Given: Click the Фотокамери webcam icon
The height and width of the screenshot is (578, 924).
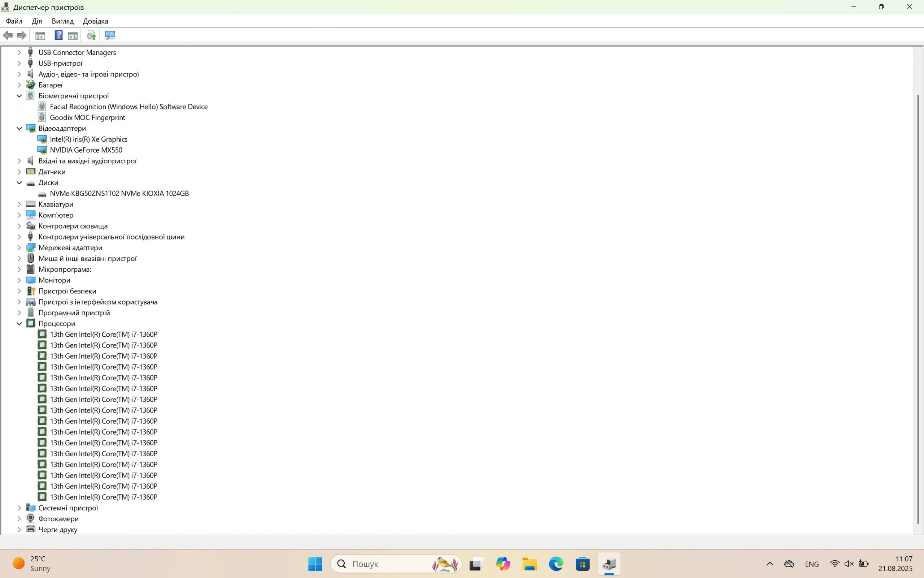Looking at the screenshot, I should coord(31,518).
